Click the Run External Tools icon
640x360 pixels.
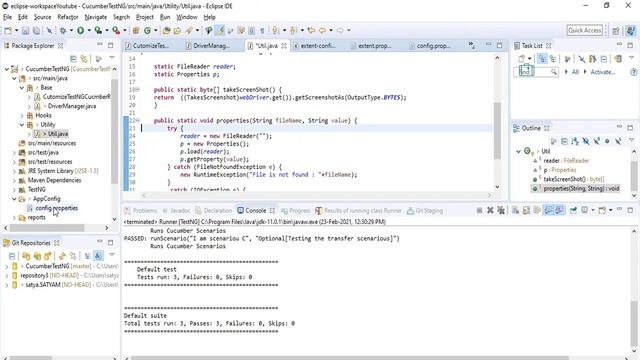pyautogui.click(x=116, y=30)
